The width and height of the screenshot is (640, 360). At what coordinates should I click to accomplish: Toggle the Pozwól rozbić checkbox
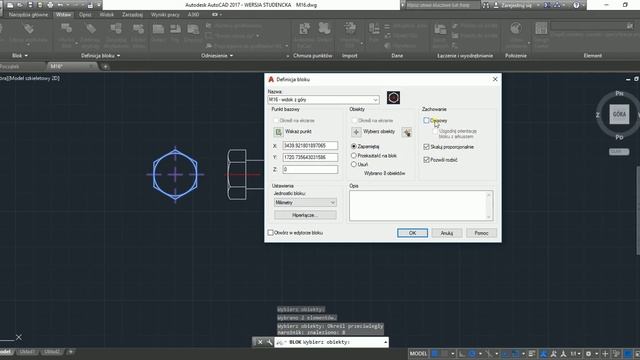tap(427, 160)
